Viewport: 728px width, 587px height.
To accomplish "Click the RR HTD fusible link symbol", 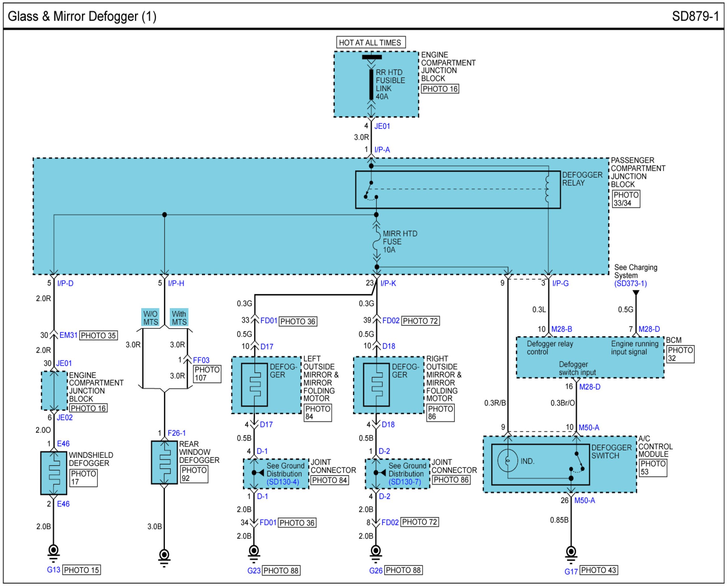I will click(371, 85).
